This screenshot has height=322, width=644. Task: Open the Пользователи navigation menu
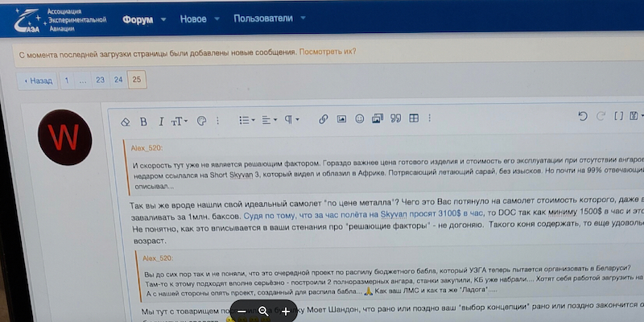click(263, 18)
